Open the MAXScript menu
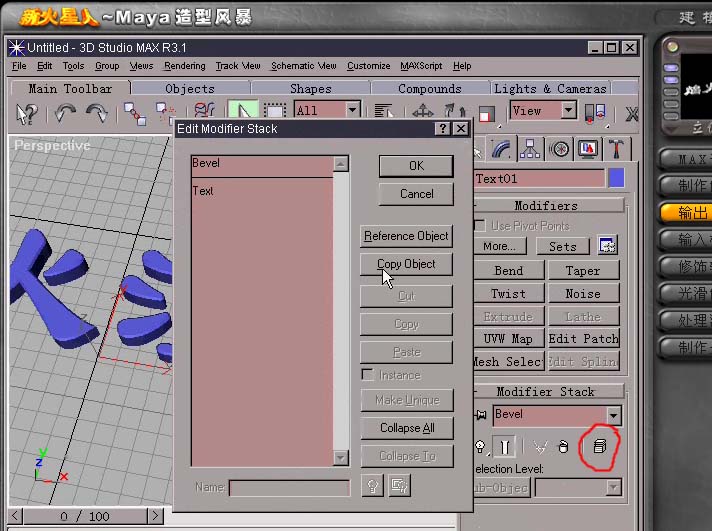712x531 pixels. point(421,66)
